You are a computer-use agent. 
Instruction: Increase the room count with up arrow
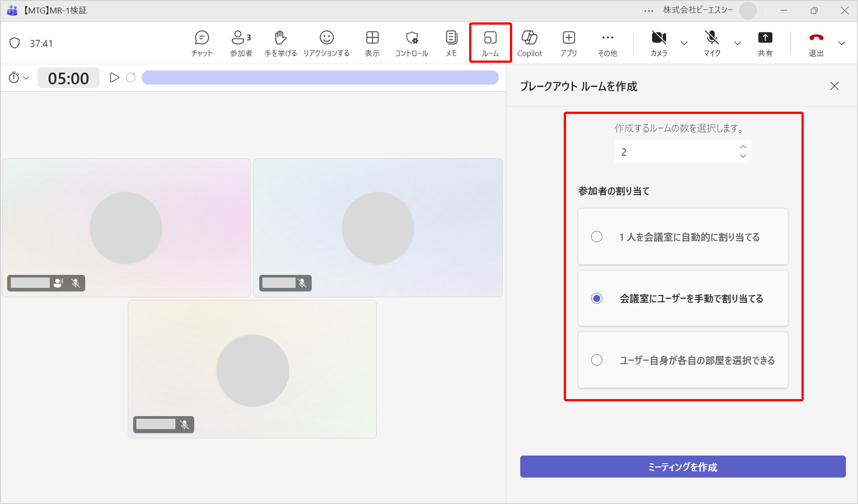point(743,147)
